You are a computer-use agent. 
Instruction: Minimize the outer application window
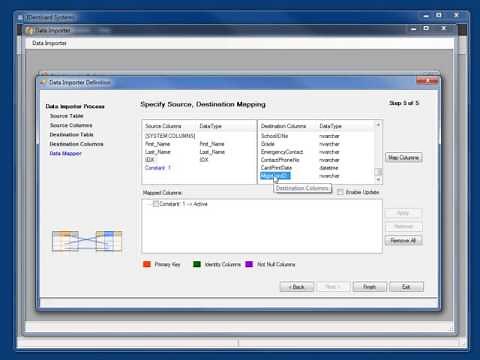426,16
